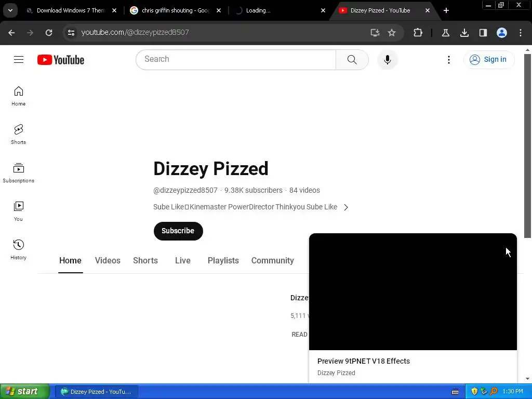Open Chrome Labs flask icon

pos(445,33)
